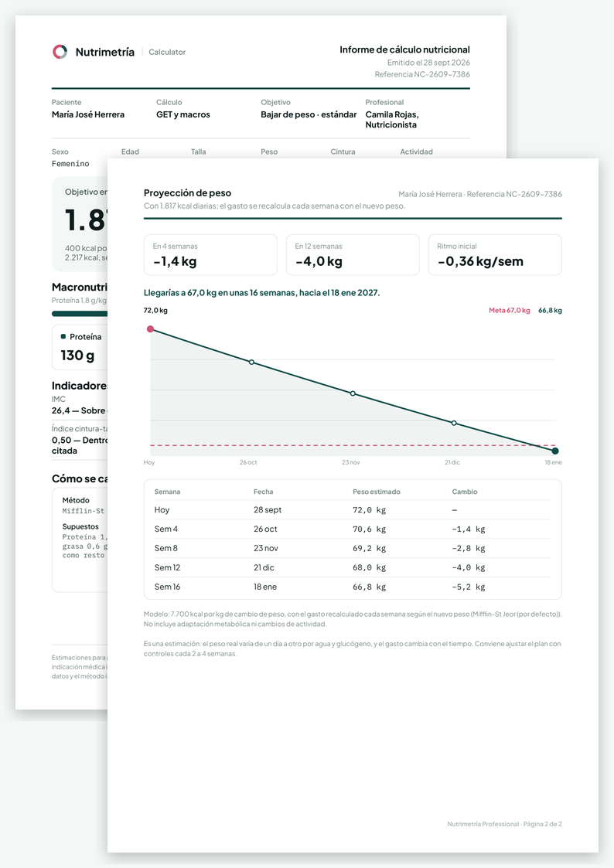Click the Emitido el 28 sept 2026 line
Screen dimensions: 614x868
428,63
